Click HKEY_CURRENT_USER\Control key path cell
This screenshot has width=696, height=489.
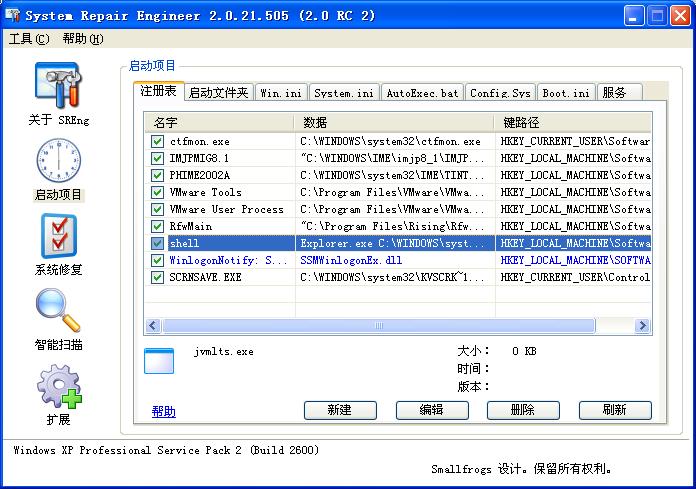click(x=575, y=277)
